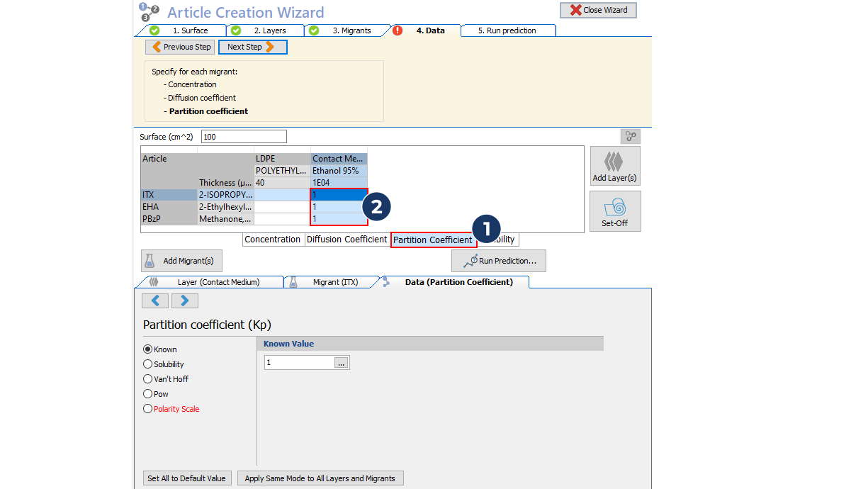
Task: Select the Polarity Scale radio option
Action: click(148, 409)
